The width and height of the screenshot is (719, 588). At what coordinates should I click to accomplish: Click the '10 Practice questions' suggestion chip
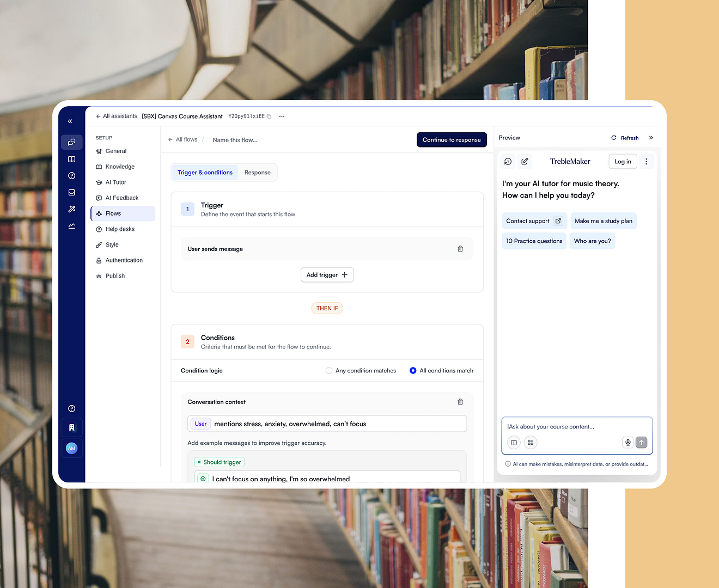[x=534, y=241]
